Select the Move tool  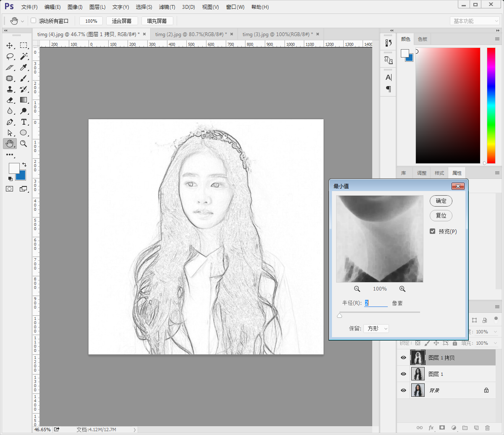tap(10, 45)
